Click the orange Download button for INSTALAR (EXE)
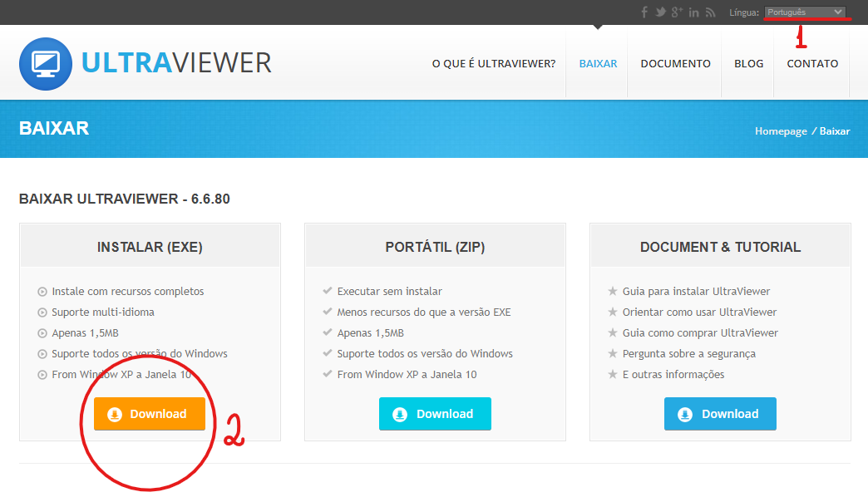This screenshot has width=868, height=497. pyautogui.click(x=149, y=413)
